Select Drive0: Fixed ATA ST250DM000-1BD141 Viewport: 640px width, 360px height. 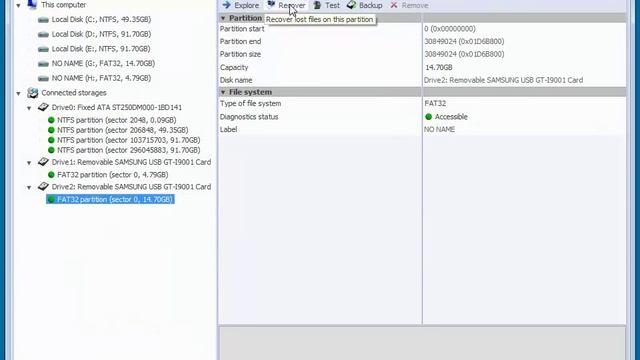pyautogui.click(x=117, y=107)
